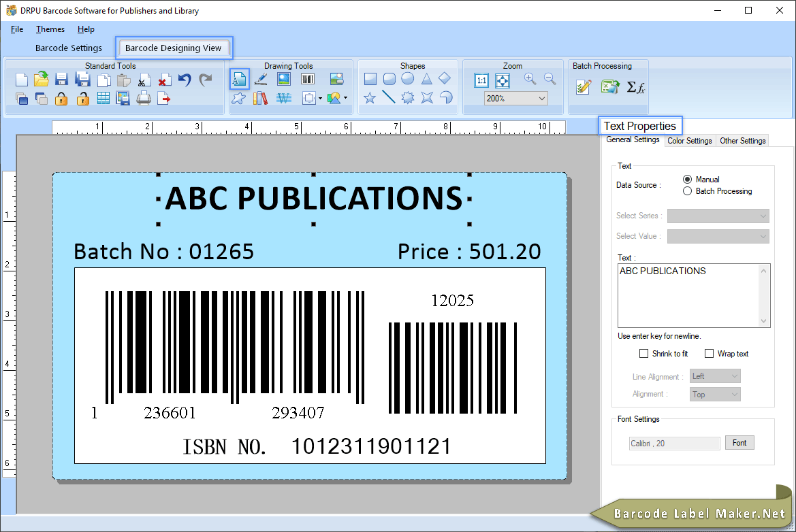Switch to the Barcode Designing View tab
796x532 pixels.
pos(173,48)
